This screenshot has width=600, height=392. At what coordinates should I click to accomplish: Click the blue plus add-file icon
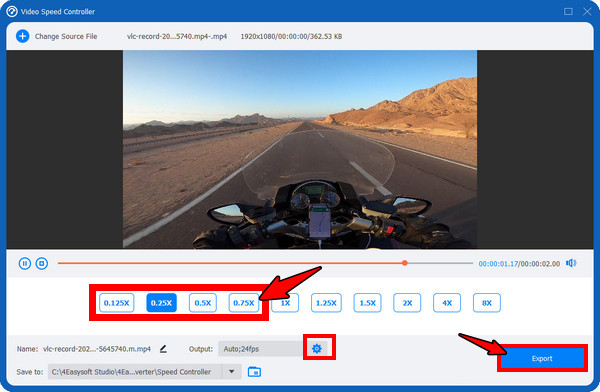[22, 36]
